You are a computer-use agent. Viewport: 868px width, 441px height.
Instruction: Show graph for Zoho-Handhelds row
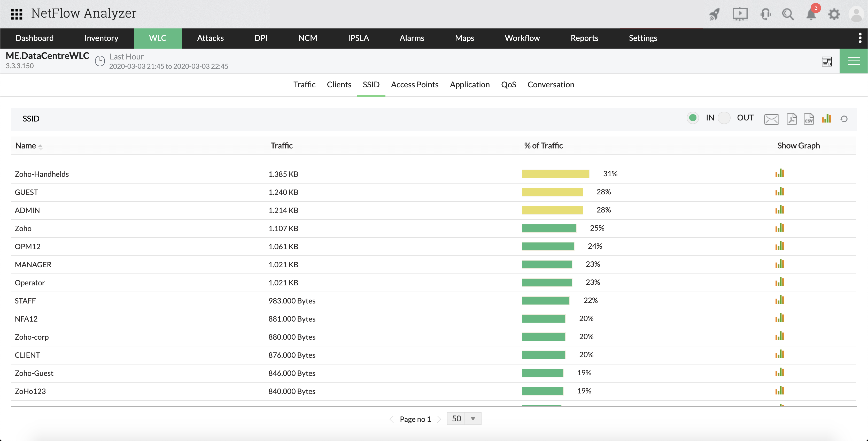click(779, 174)
